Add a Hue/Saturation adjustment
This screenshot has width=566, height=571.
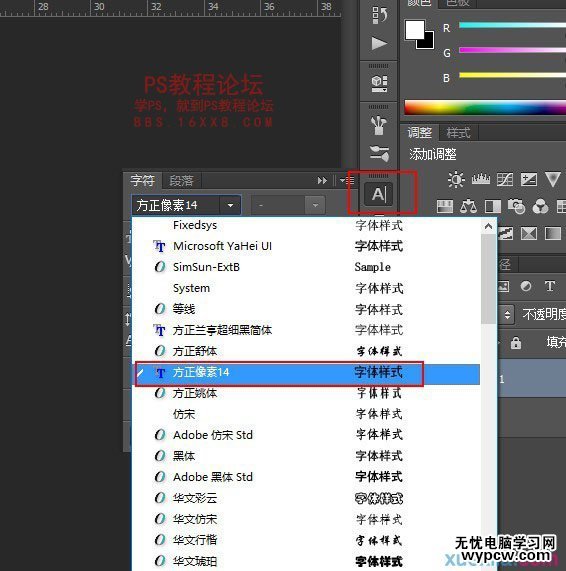coord(445,206)
